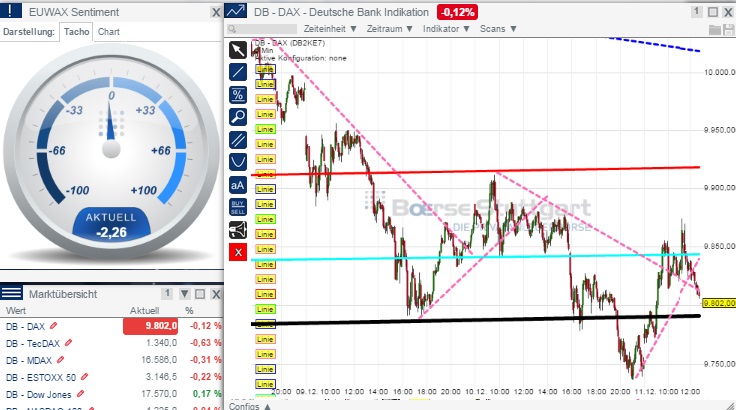Click the pencil icon next to DB - TecDAX

tap(69, 343)
